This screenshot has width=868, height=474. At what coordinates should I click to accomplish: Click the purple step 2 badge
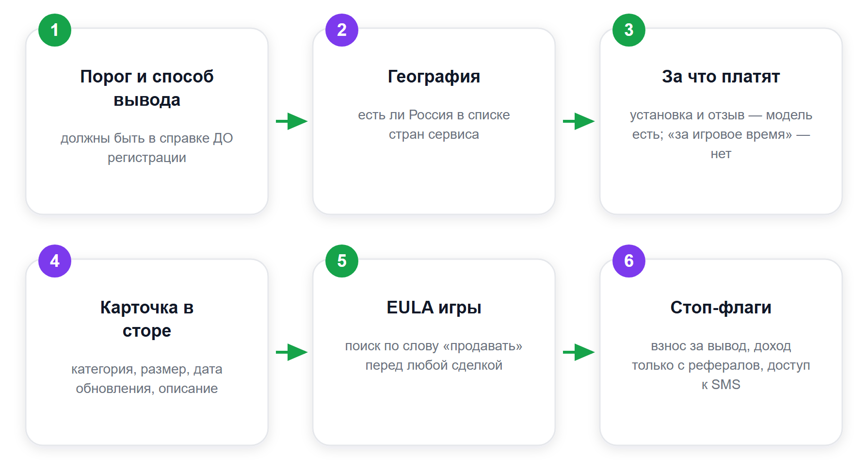click(342, 30)
